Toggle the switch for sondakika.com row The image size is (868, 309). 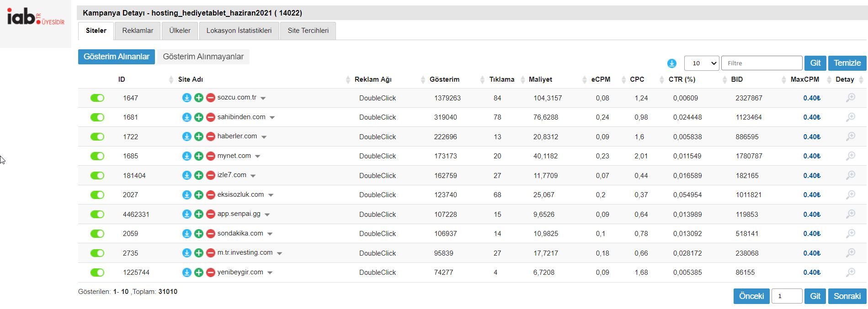(97, 234)
